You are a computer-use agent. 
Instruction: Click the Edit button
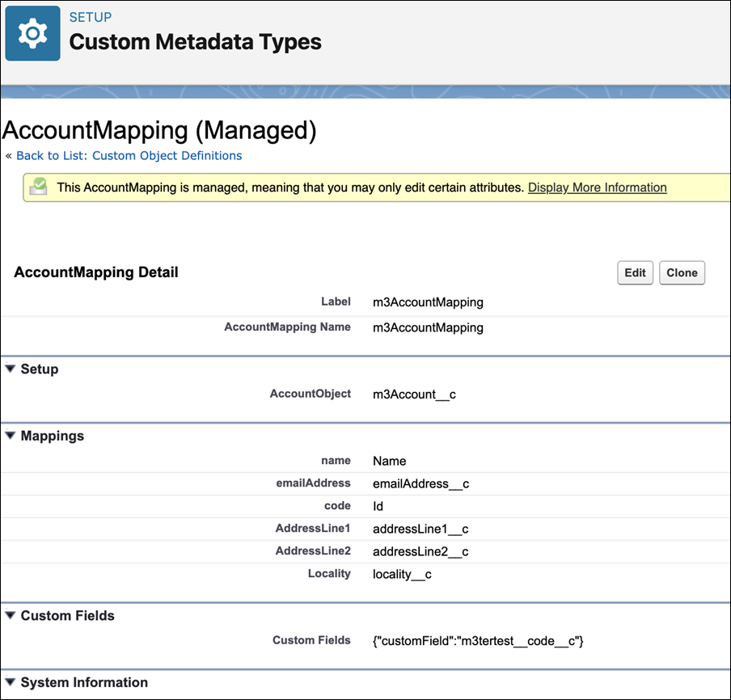click(x=635, y=272)
